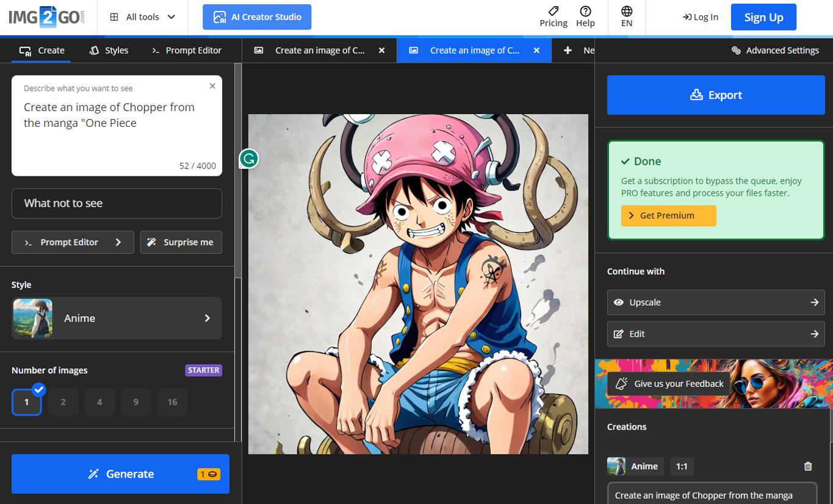The width and height of the screenshot is (833, 504).
Task: Expand the Anime style selector
Action: [116, 318]
